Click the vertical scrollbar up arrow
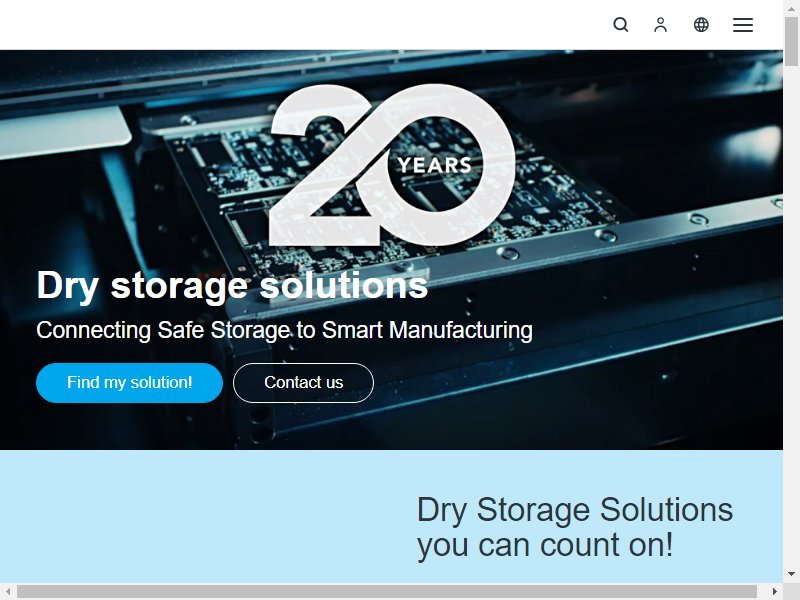 [x=791, y=6]
